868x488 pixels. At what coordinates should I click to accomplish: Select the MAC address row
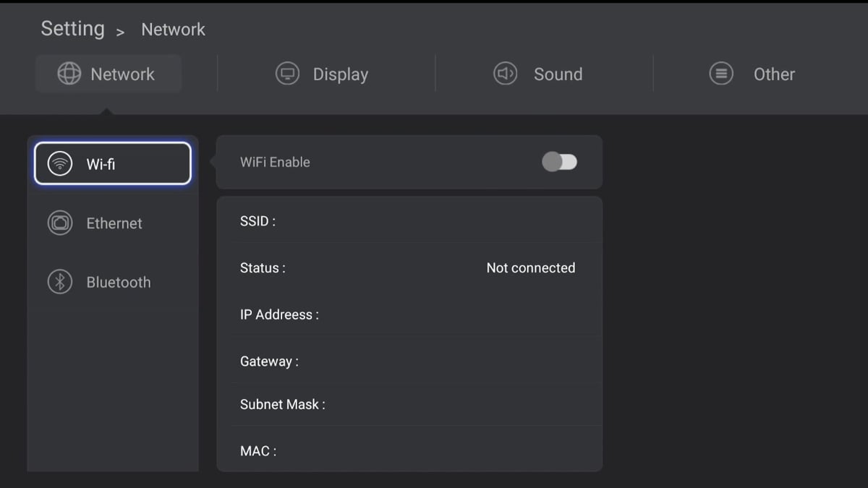click(409, 451)
